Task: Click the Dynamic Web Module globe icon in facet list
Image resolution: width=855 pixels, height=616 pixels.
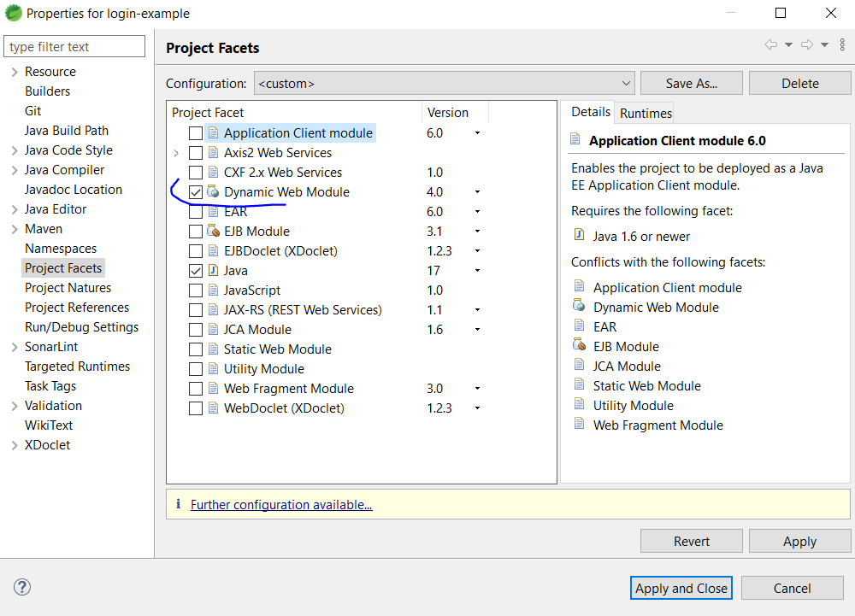Action: click(x=213, y=191)
